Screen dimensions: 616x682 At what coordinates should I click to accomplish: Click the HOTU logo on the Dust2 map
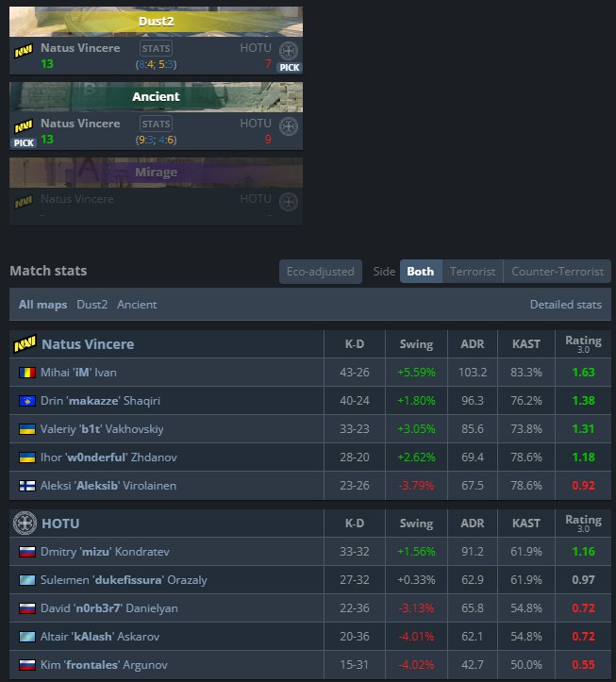pos(289,51)
